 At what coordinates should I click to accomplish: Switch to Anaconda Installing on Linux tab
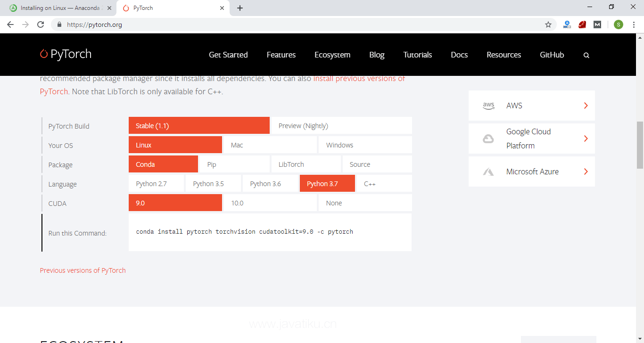click(60, 8)
